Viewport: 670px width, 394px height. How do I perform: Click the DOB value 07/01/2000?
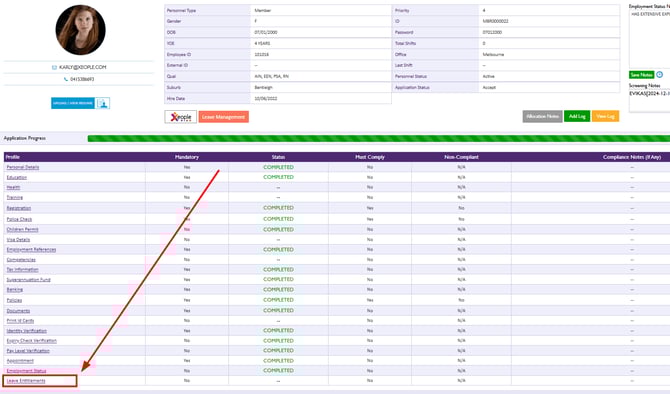pos(266,32)
